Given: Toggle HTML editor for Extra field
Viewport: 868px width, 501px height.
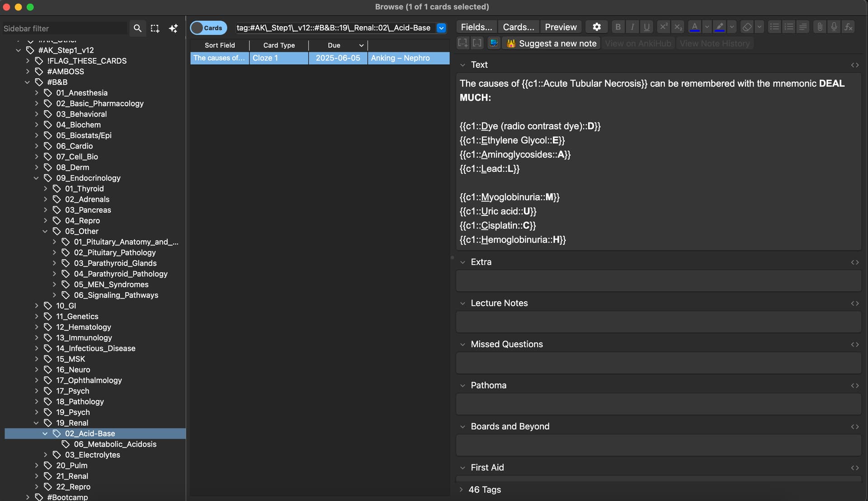Looking at the screenshot, I should tap(854, 262).
